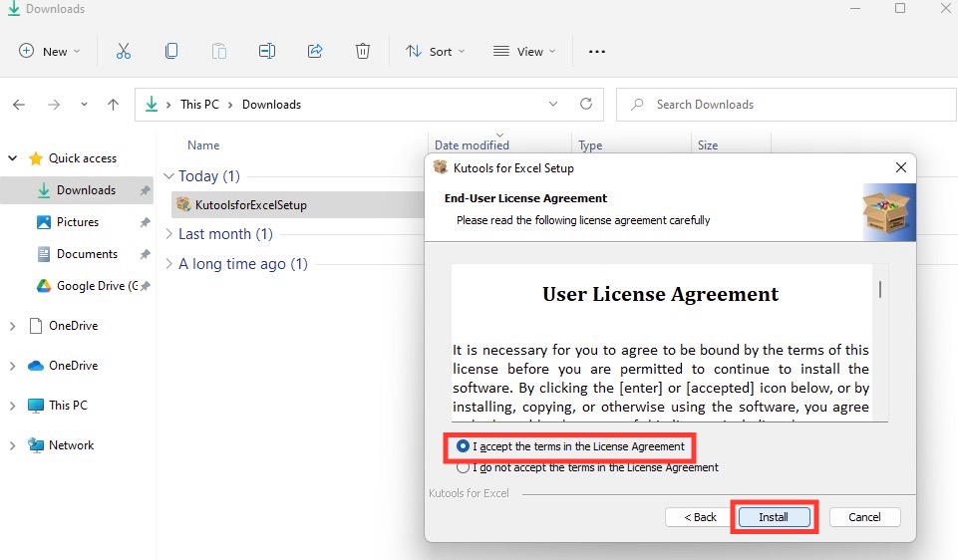Select I do not accept radio button
Viewport: 958px width, 560px height.
[463, 467]
